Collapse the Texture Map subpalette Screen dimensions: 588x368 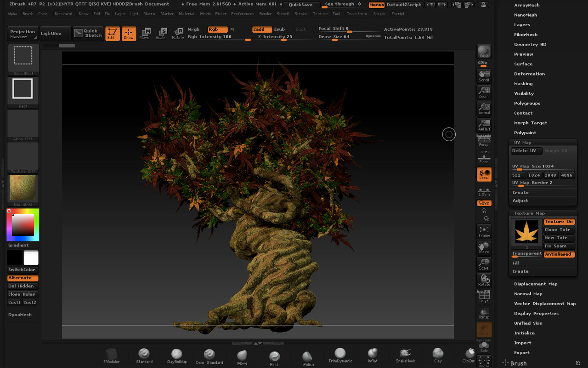(x=529, y=213)
